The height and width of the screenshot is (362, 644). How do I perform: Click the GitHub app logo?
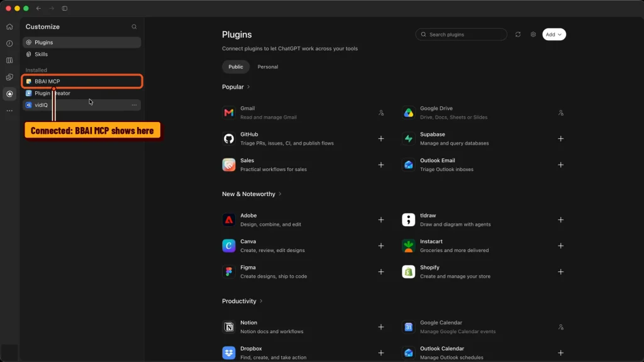click(x=229, y=139)
